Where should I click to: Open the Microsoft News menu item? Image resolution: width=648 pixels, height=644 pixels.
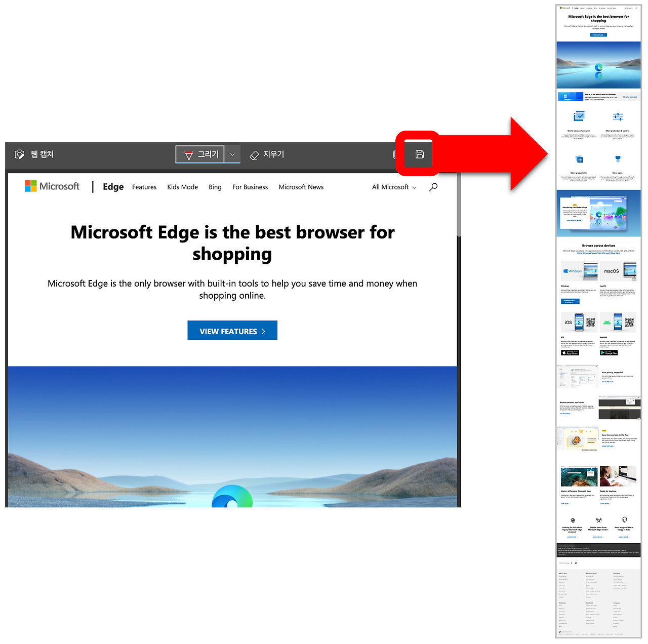301,187
